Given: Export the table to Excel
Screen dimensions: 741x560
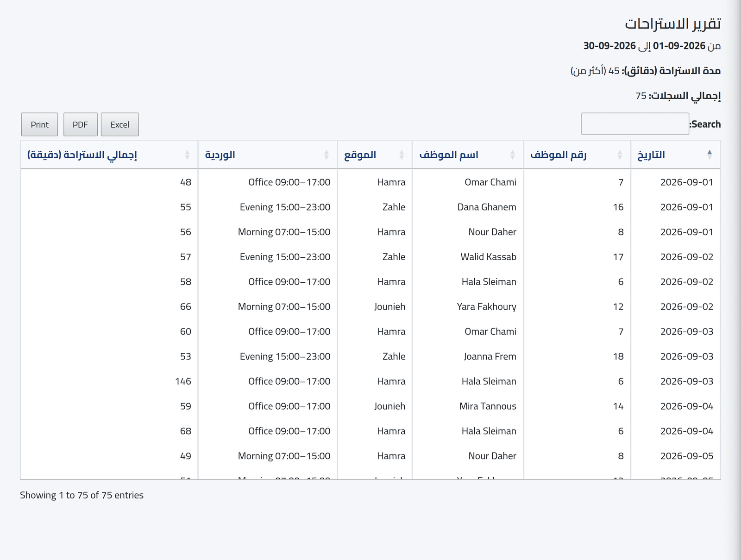Looking at the screenshot, I should coord(119,124).
